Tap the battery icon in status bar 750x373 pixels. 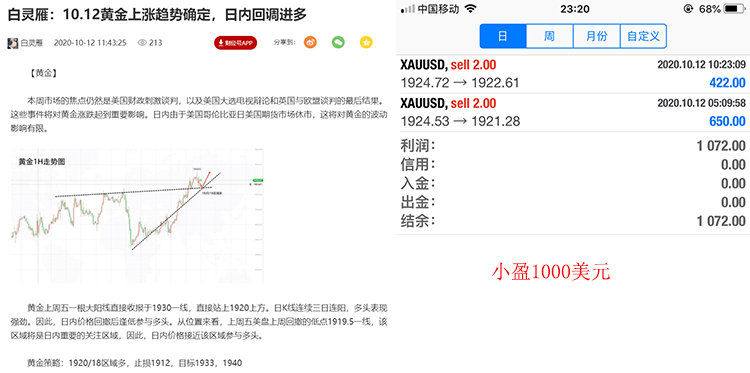(x=734, y=9)
